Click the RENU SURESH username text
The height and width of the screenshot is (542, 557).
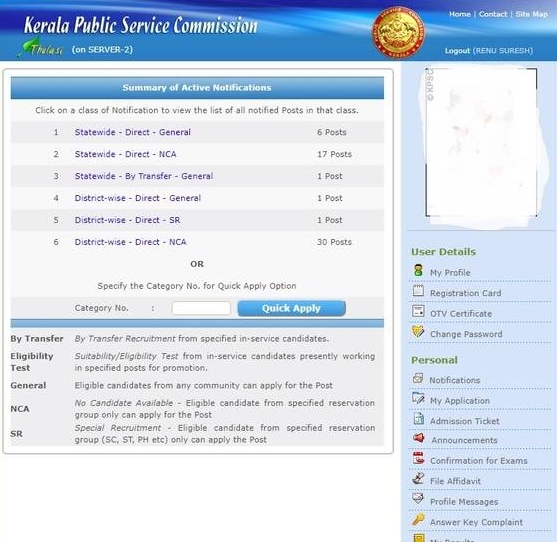coord(503,51)
